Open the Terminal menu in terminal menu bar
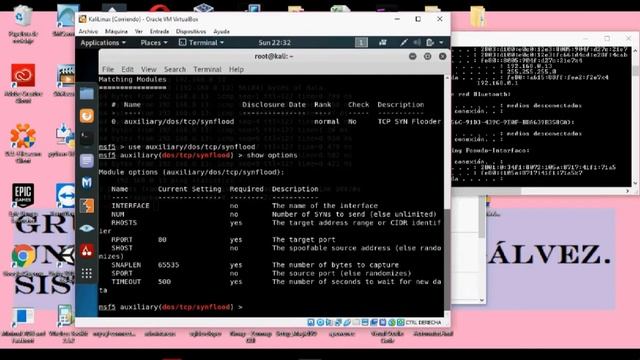Screen dimensions: 640x360 click(207, 69)
